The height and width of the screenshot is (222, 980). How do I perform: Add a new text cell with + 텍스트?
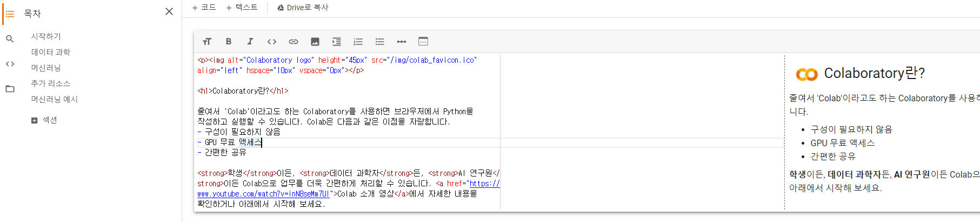242,8
